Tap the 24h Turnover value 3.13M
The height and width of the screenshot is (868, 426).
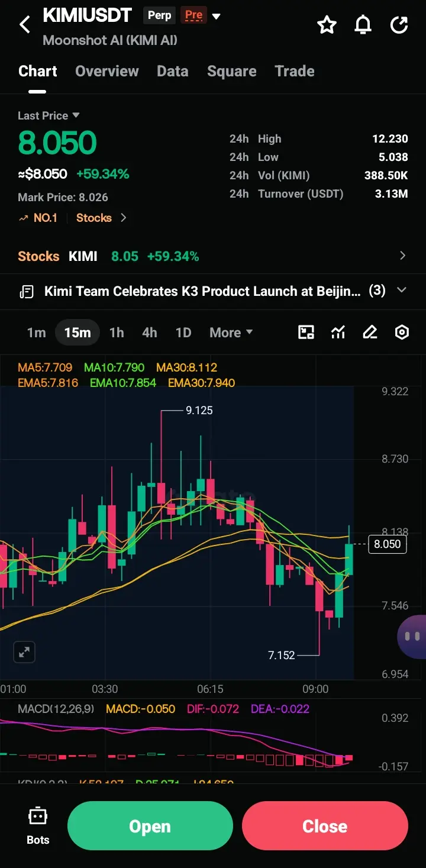coord(392,194)
